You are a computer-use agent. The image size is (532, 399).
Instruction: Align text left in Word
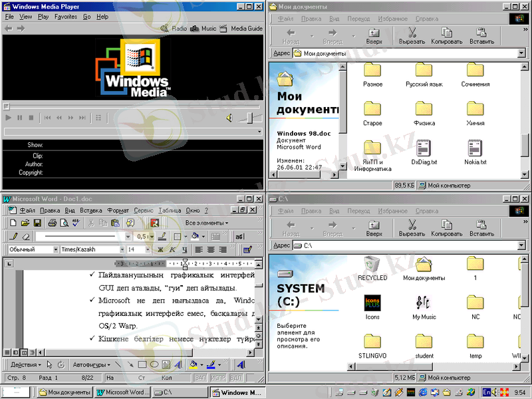199,250
